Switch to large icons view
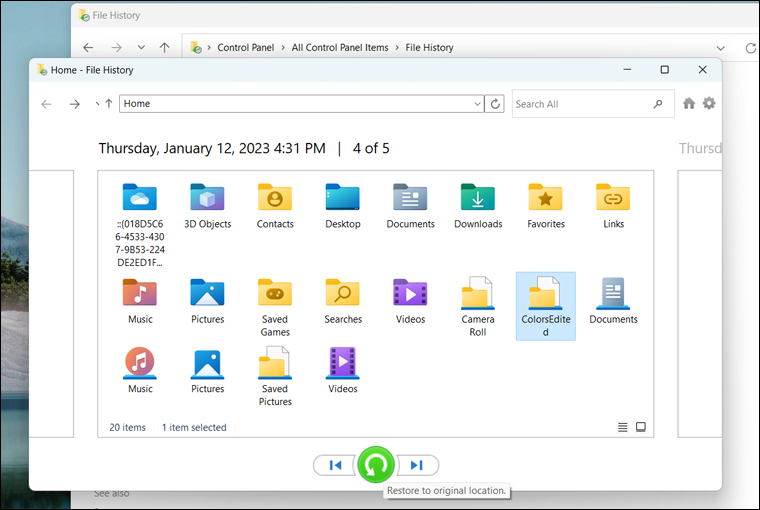 641,427
